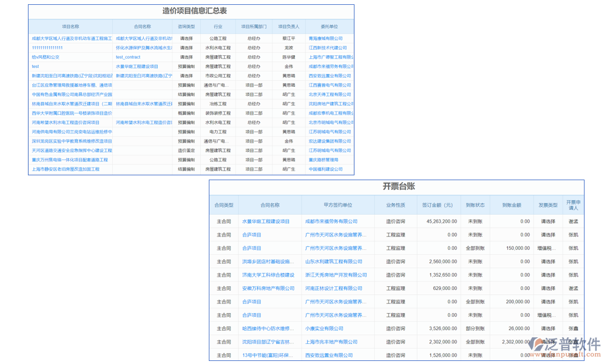607x364 pixels.
Task: Open contract 济南大学工科综合楼建设
Action: click(268, 275)
